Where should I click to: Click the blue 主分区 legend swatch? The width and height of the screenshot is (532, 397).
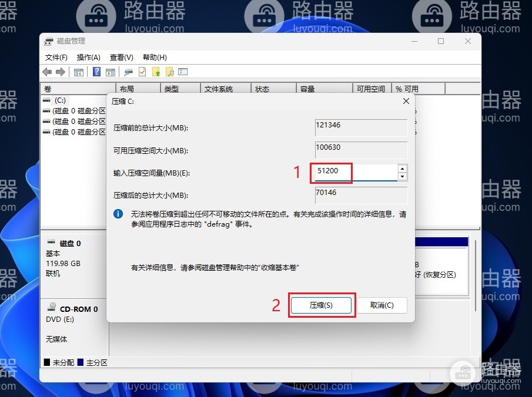click(x=81, y=362)
